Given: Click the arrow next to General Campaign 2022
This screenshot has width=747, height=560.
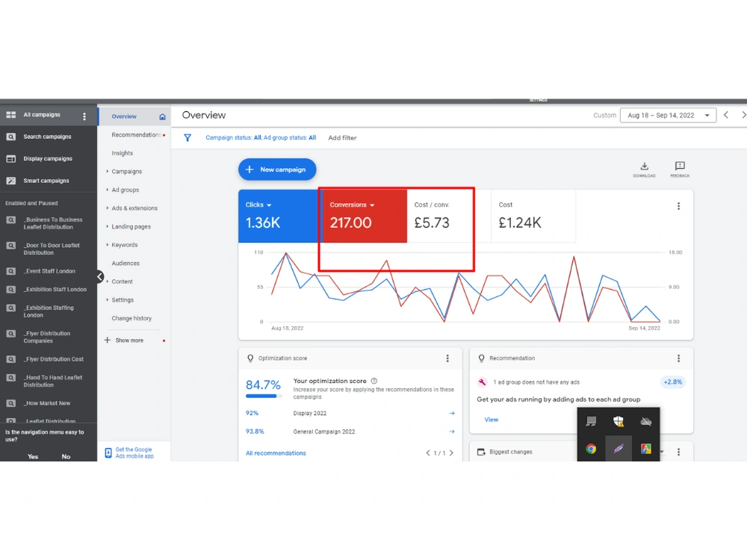Looking at the screenshot, I should tap(452, 432).
